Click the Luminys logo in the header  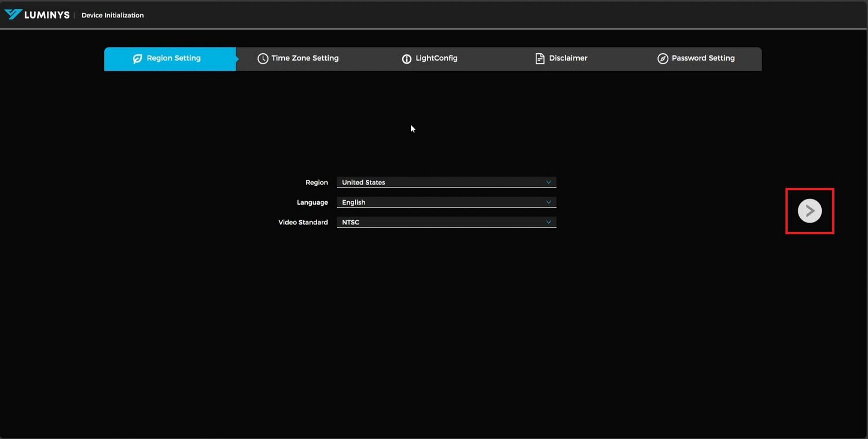[37, 14]
